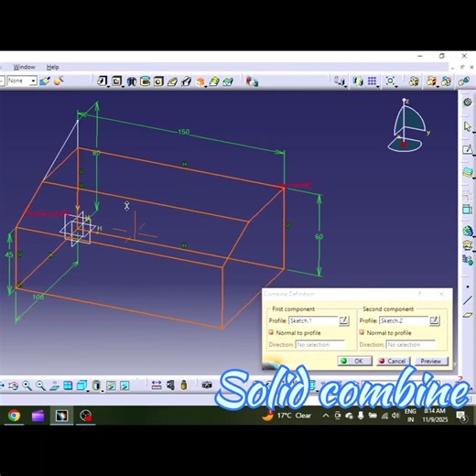This screenshot has height=476, width=476.
Task: Click the binoculars search icon
Action: [132, 81]
